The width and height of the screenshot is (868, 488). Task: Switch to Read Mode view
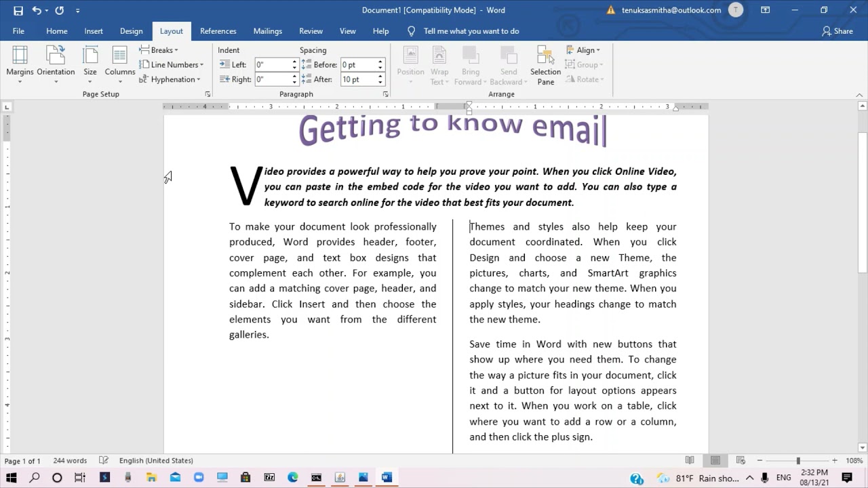690,461
